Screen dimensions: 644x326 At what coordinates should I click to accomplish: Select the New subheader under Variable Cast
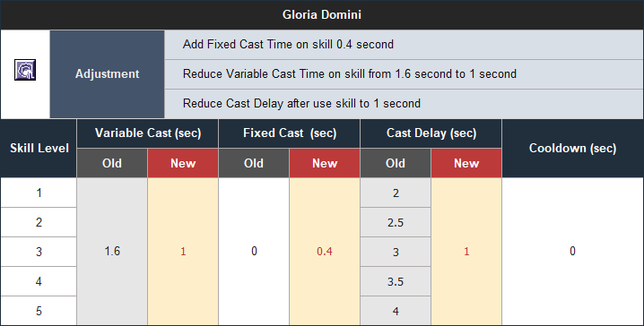tap(183, 163)
